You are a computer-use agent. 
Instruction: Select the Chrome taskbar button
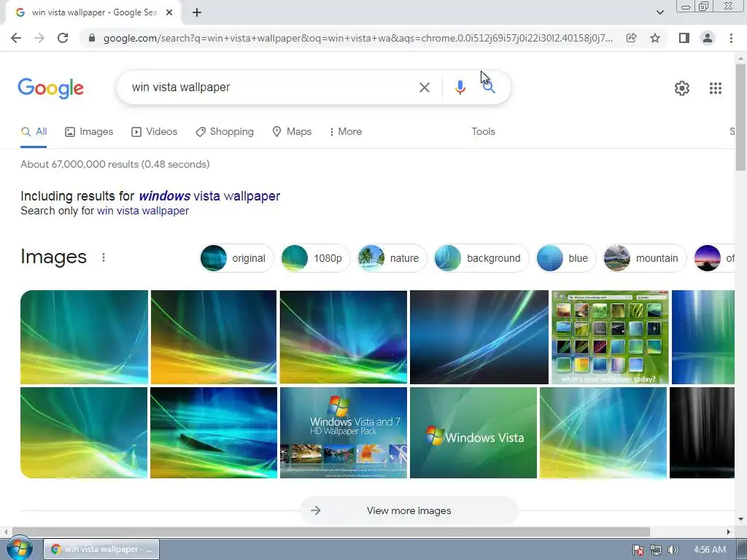click(101, 549)
